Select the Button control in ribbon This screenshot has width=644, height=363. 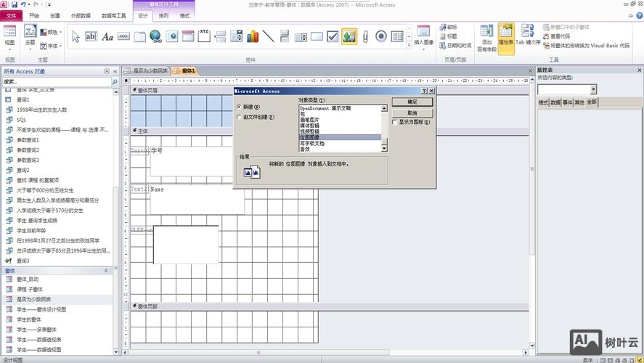click(x=123, y=36)
